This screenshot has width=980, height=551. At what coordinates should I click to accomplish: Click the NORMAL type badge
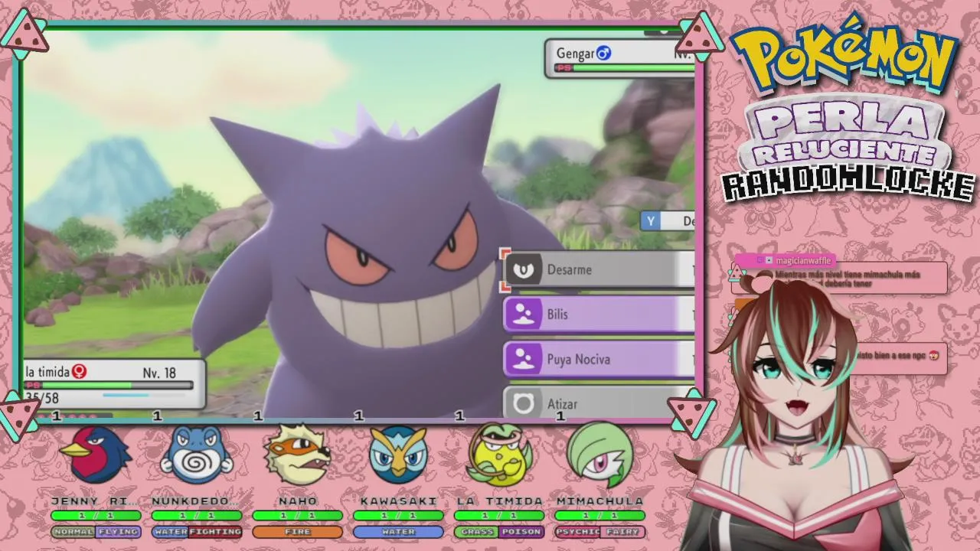[73, 532]
